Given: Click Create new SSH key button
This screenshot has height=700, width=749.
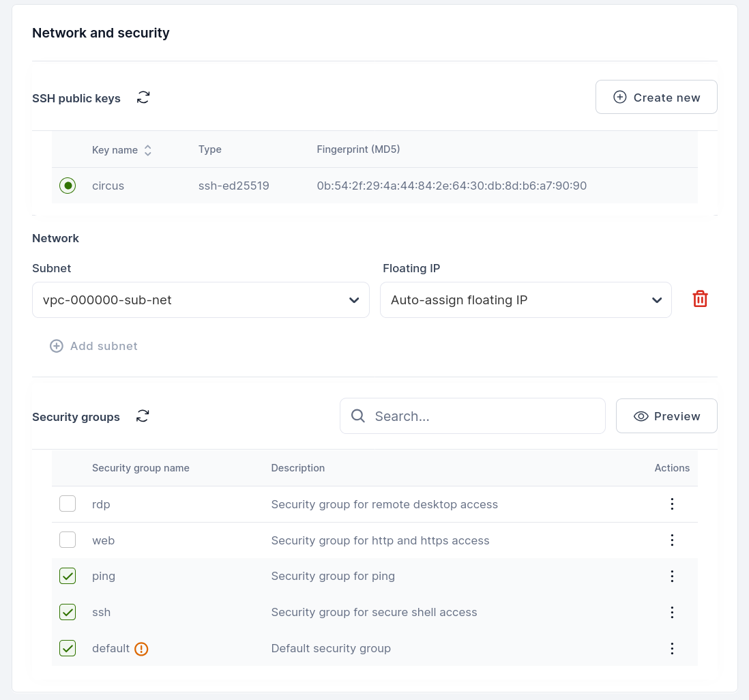Looking at the screenshot, I should (656, 98).
